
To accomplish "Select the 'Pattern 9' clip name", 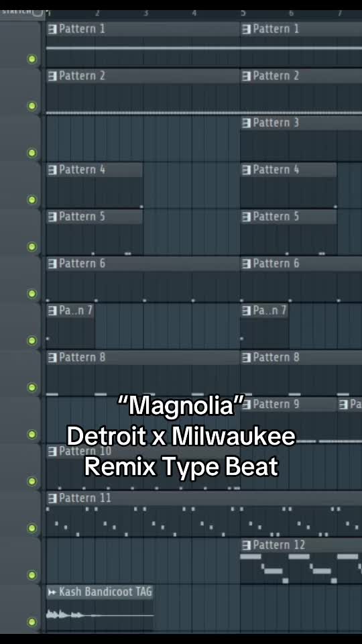I will click(276, 405).
